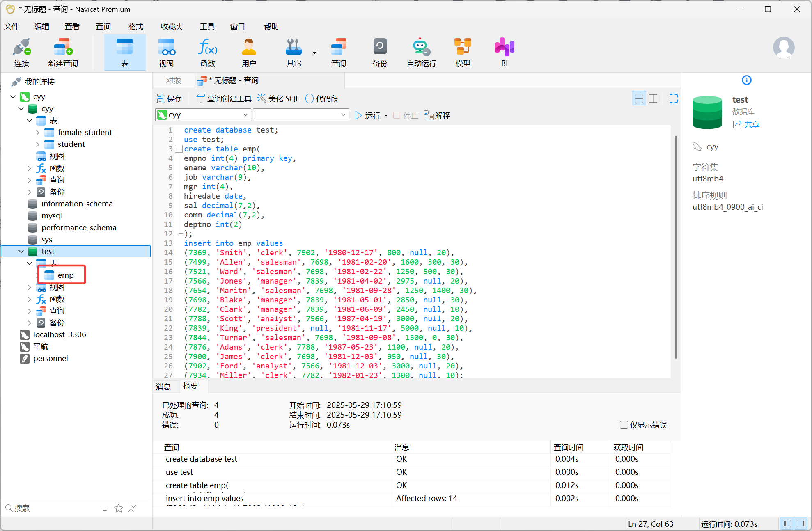Toggle the right side panel visibility

[x=801, y=524]
